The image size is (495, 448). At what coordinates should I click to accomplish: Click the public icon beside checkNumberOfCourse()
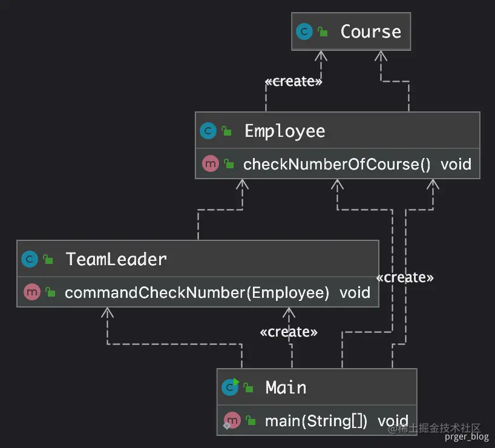[229, 163]
